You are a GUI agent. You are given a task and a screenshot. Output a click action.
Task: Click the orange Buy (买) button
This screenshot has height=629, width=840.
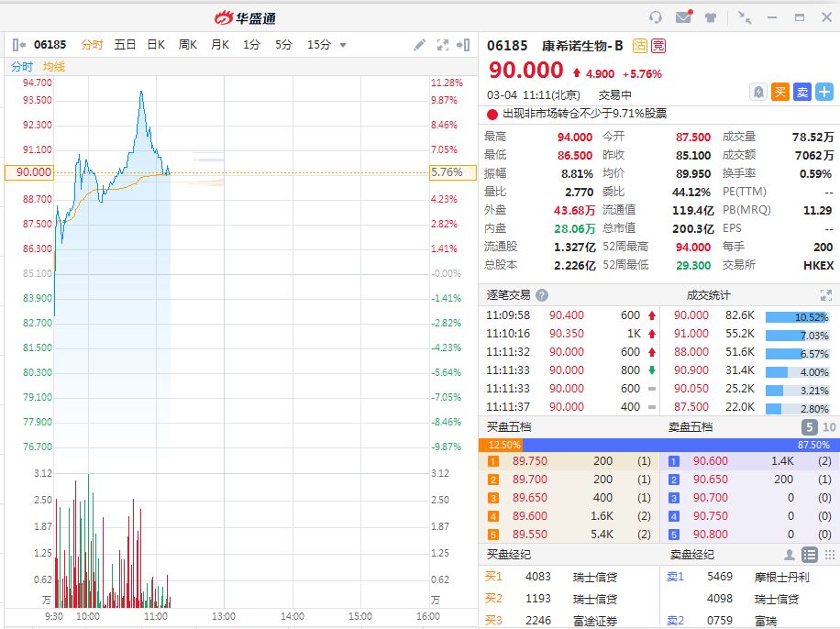coord(780,93)
